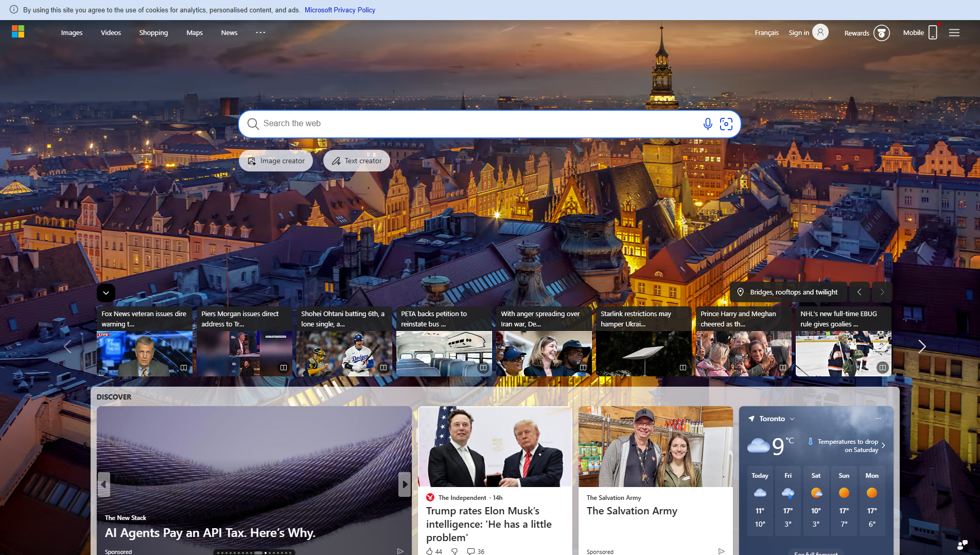
Task: Open the Images tab
Action: pos(72,32)
